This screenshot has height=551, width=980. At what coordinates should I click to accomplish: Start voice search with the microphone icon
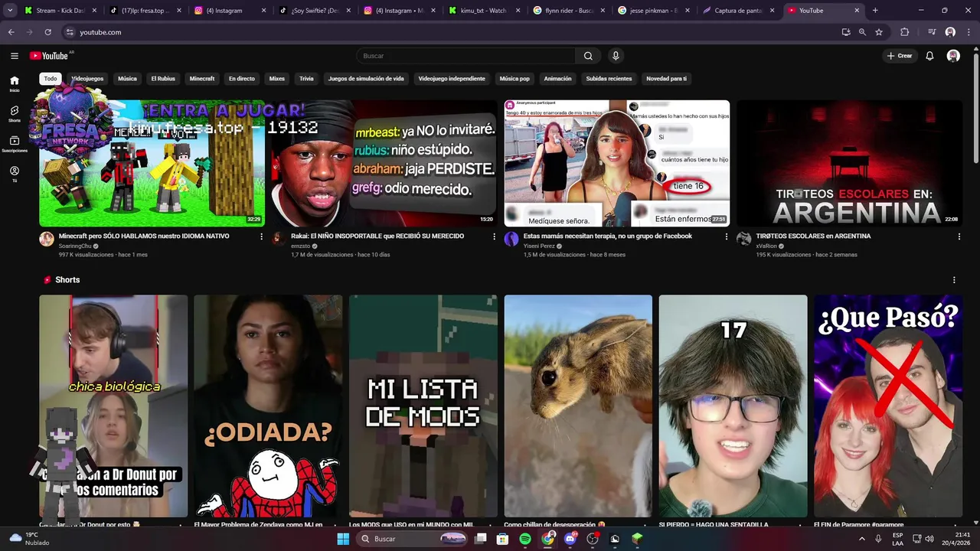(x=615, y=56)
